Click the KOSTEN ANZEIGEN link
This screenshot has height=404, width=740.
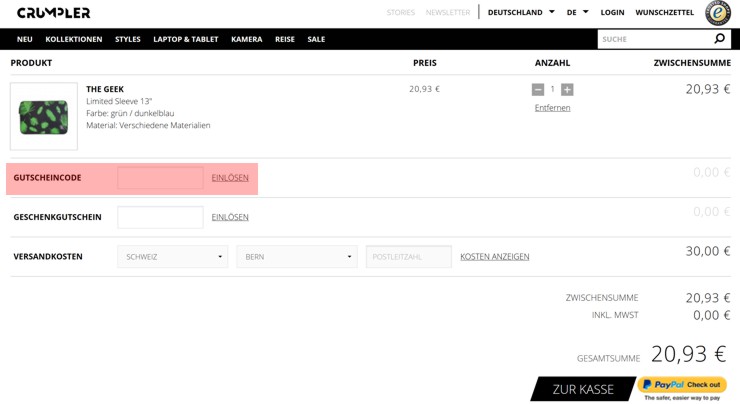pos(495,256)
